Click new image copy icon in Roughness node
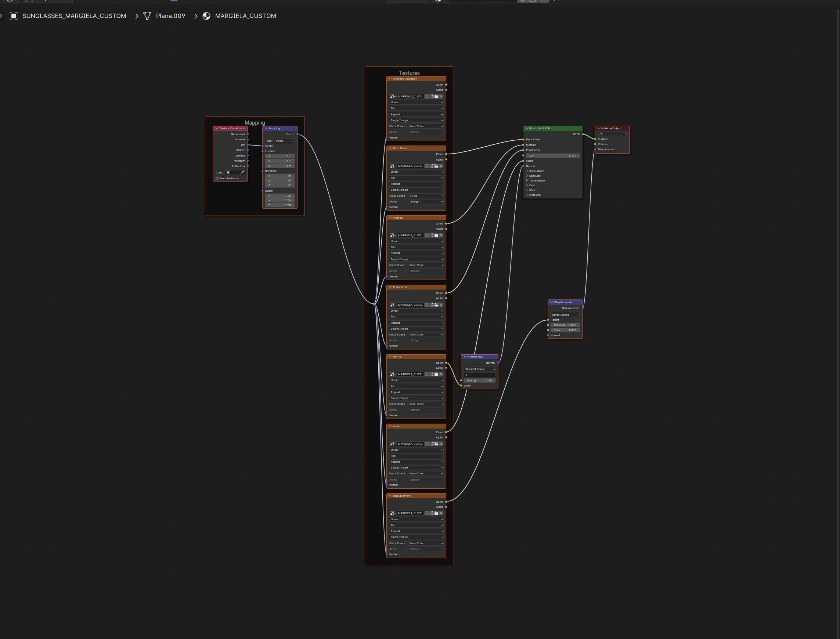Image resolution: width=840 pixels, height=639 pixels. 432,305
